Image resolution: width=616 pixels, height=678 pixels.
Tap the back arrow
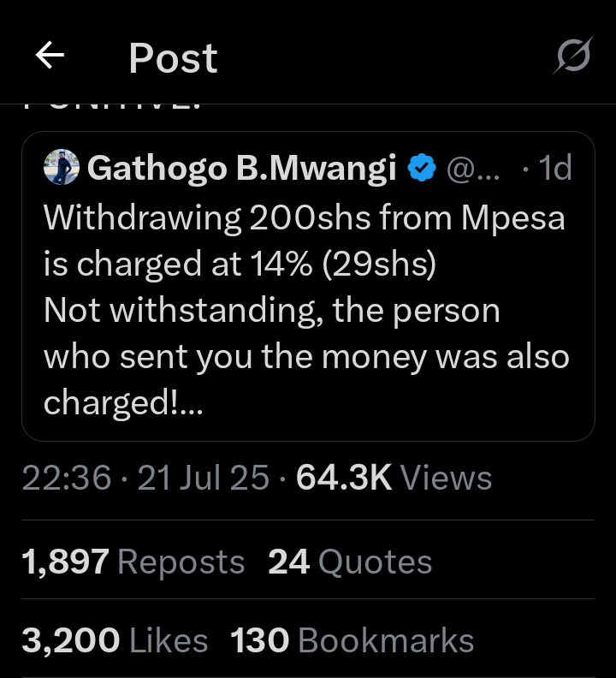pos(50,56)
